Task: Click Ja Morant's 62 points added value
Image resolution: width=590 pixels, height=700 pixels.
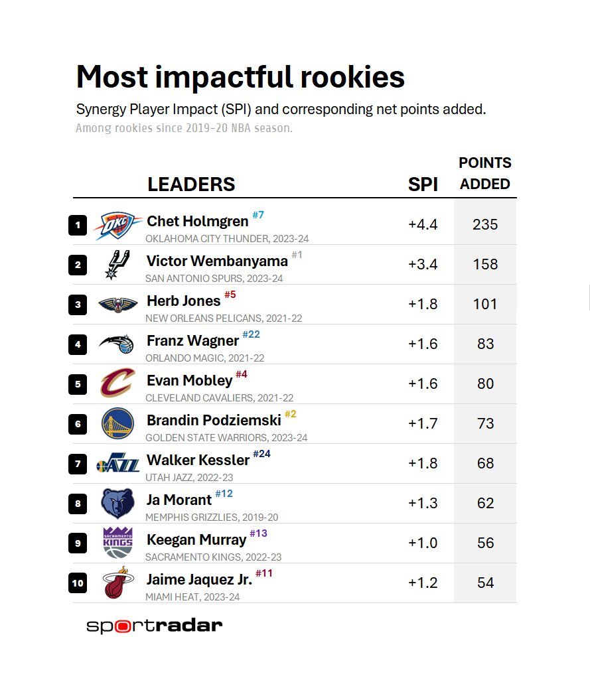Action: tap(485, 503)
